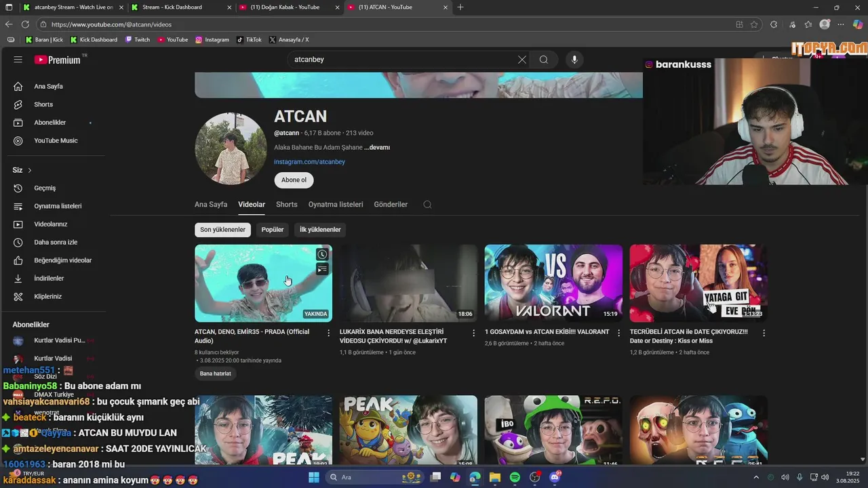Open Discord from the taskbar
Image resolution: width=868 pixels, height=488 pixels.
pyautogui.click(x=555, y=477)
